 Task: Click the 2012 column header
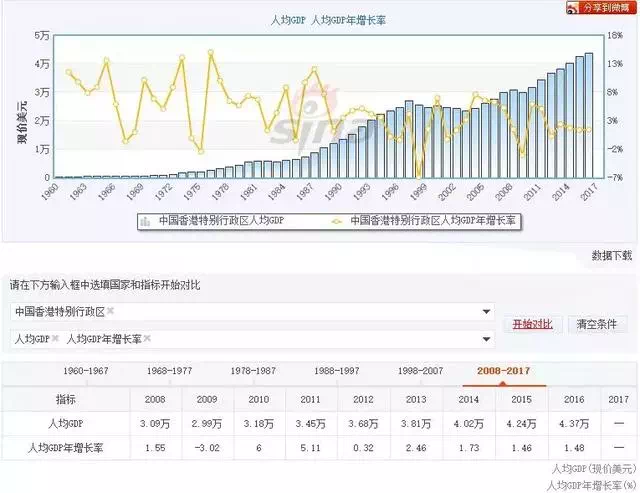[363, 399]
